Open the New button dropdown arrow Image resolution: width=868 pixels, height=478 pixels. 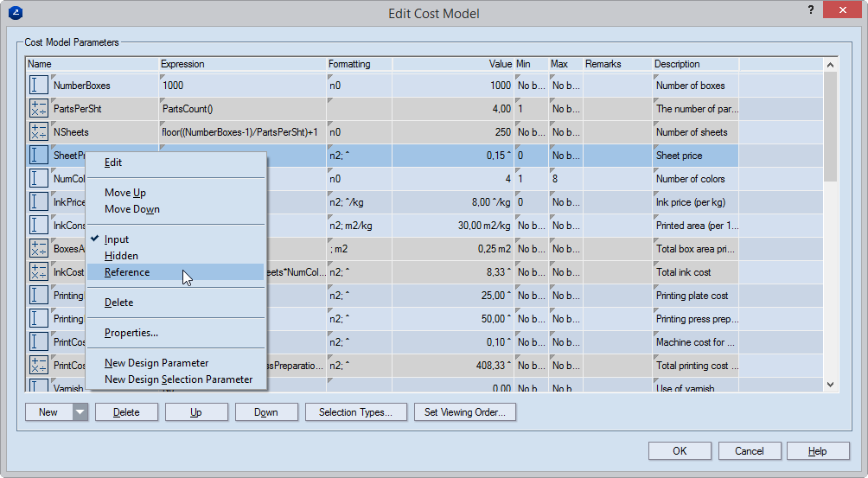click(80, 412)
